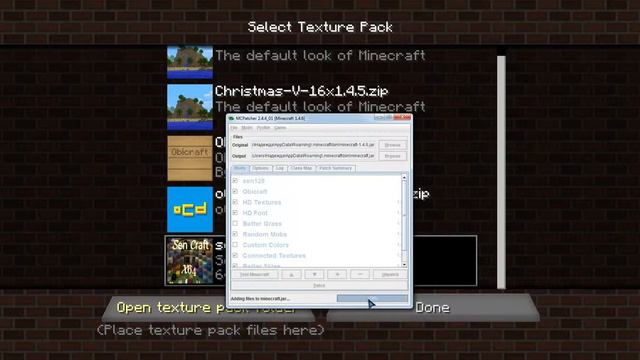The height and width of the screenshot is (360, 640).
Task: Click the mod list scroll down arrow
Action: click(404, 264)
